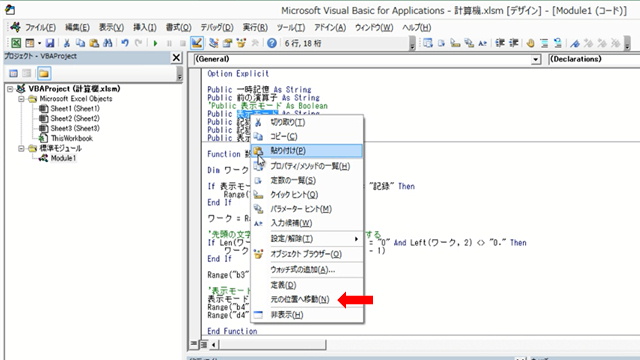This screenshot has width=640, height=360.
Task: Switch to Procedure View button
Action: 194,344
